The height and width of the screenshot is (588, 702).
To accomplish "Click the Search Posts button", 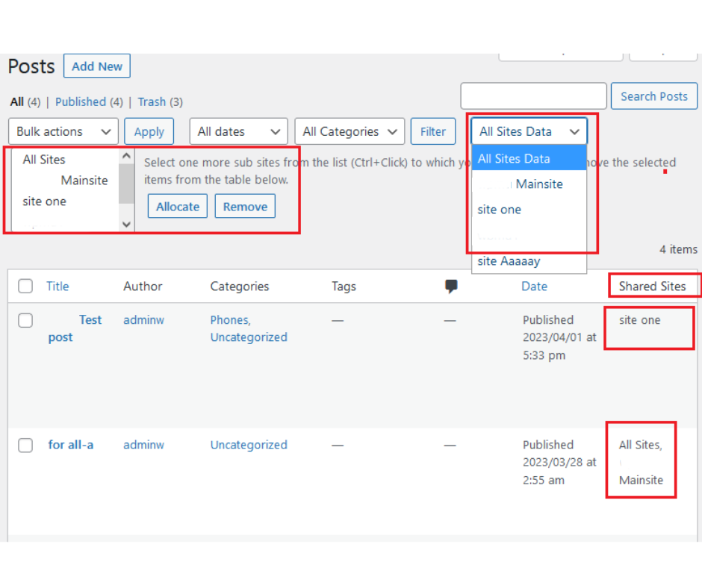I will 653,96.
